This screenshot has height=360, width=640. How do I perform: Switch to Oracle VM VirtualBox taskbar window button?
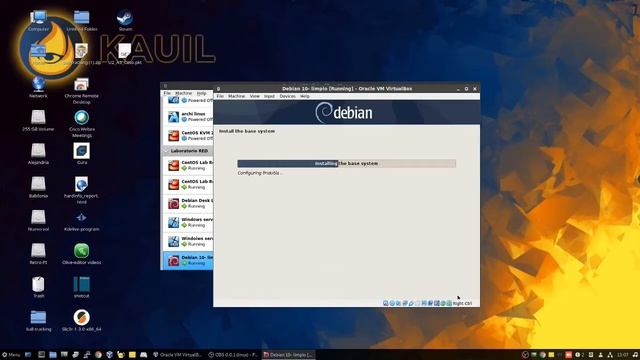click(177, 355)
